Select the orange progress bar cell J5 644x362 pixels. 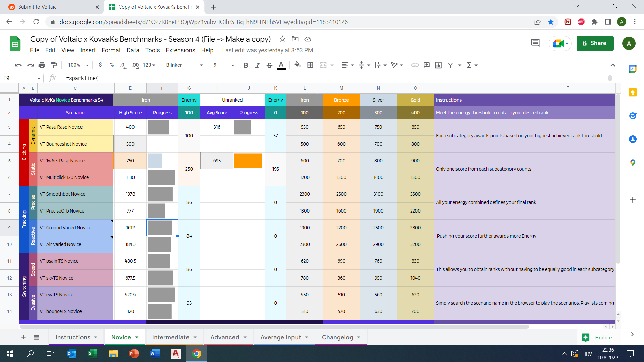coord(249,161)
